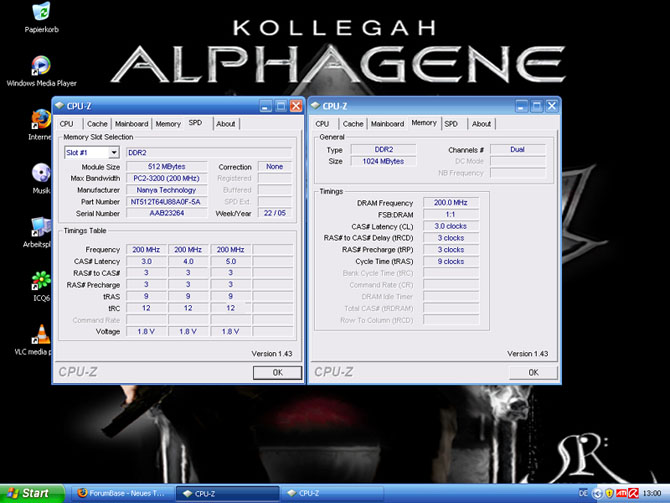Click the security shield tray icon

tap(609, 494)
